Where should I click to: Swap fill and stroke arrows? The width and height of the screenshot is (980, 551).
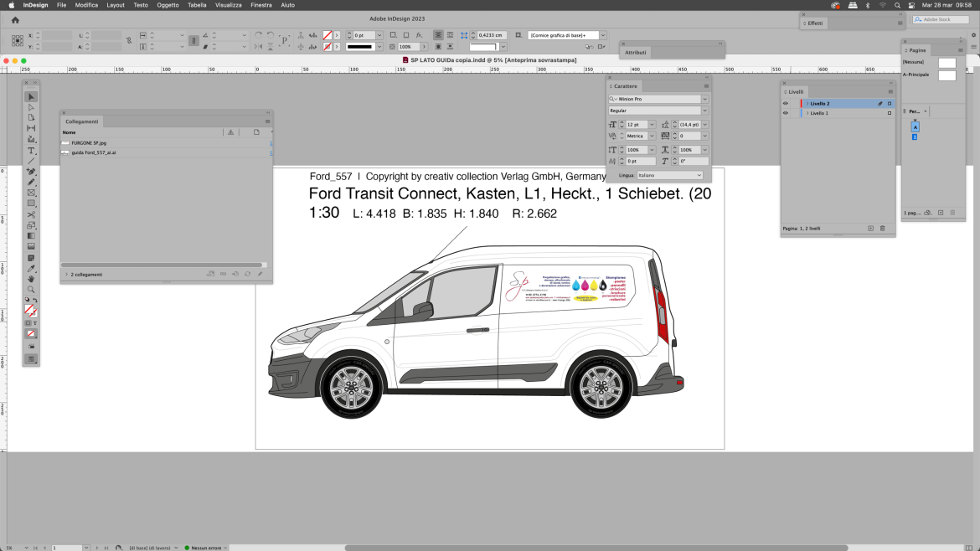[35, 301]
